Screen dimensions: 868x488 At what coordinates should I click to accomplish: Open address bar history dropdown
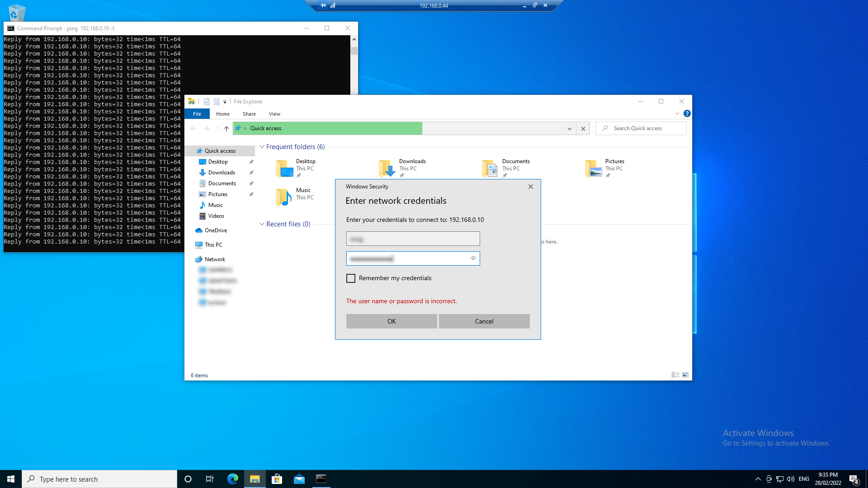tap(569, 129)
